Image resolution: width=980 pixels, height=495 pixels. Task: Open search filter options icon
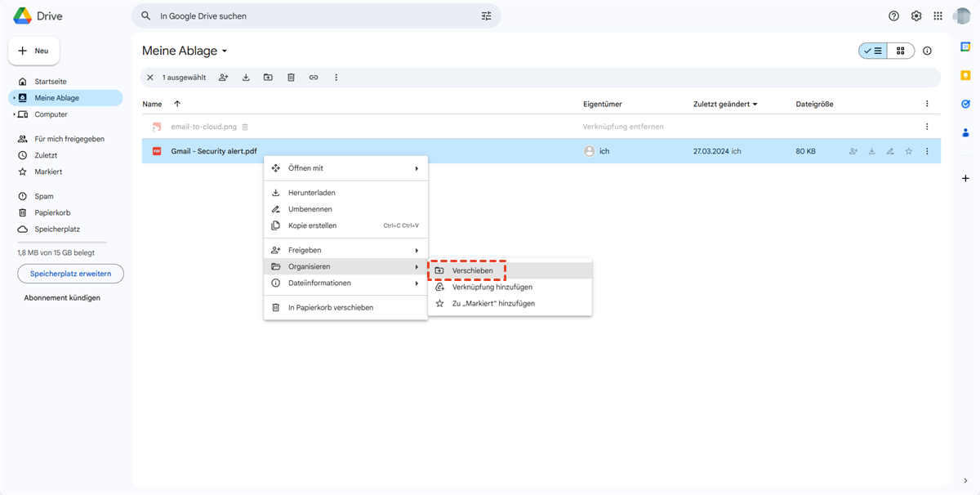click(x=487, y=16)
